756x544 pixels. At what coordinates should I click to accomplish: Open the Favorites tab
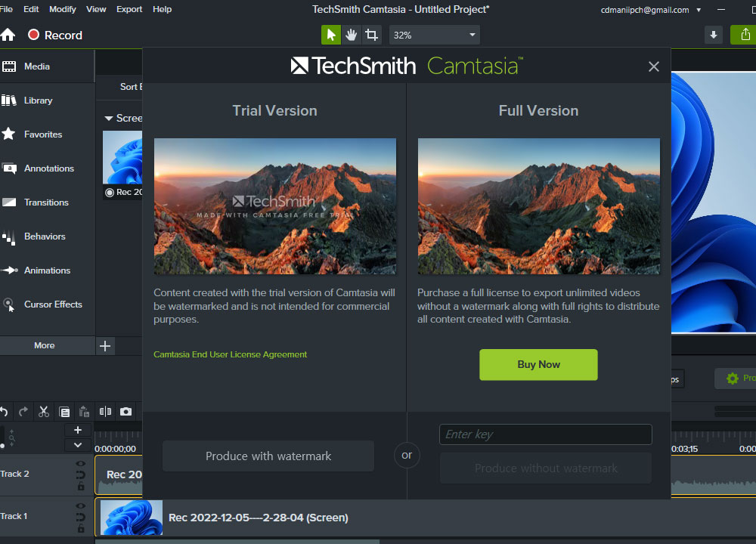47,134
